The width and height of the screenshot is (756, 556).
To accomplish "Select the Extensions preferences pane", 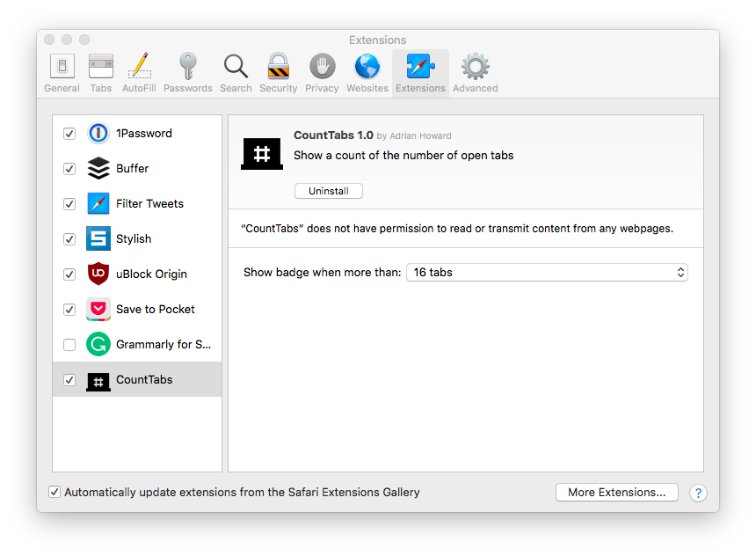I will click(420, 73).
